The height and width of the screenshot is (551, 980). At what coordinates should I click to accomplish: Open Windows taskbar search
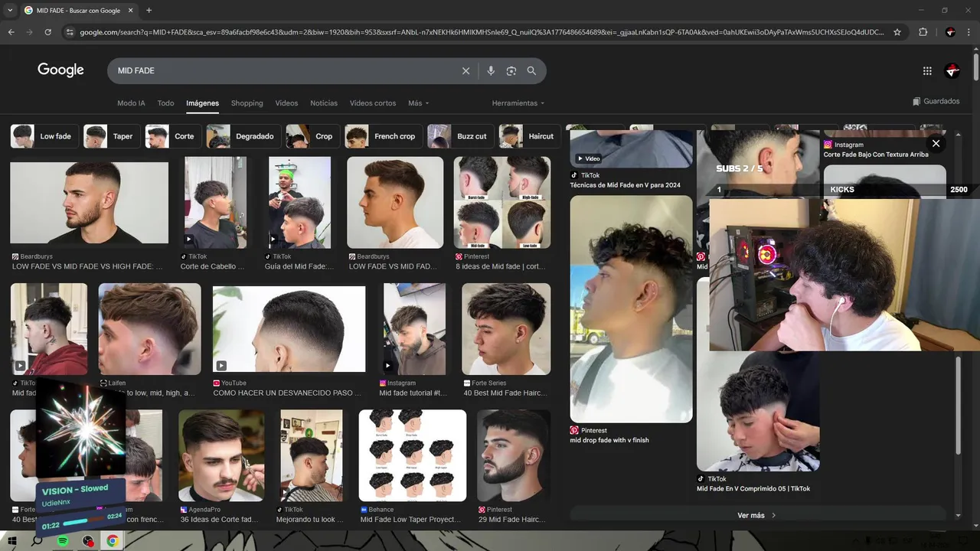pos(37,541)
